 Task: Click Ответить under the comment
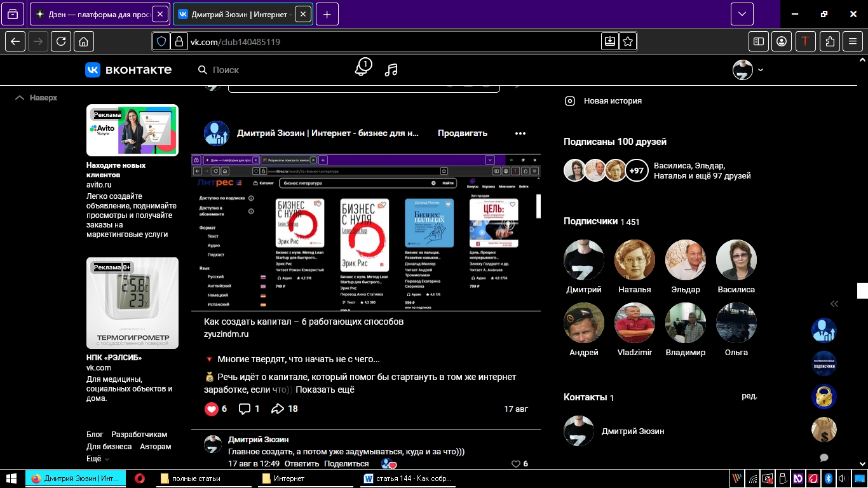coord(301,464)
